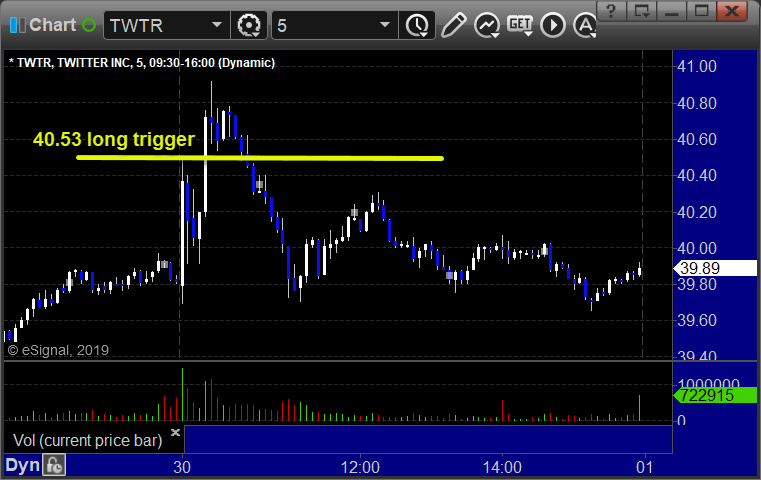The height and width of the screenshot is (480, 761).
Task: Open the time template clock icon
Action: [417, 25]
